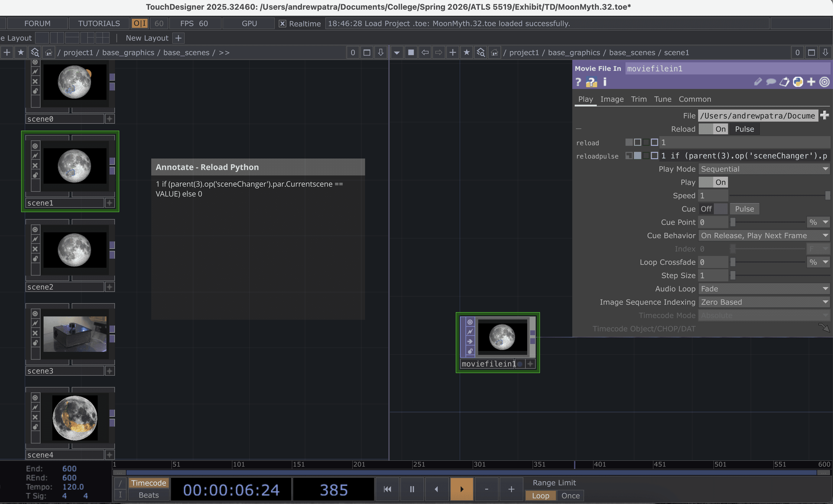Open the Audio Loop dropdown menu
Viewport: 833px width, 504px height.
click(764, 289)
